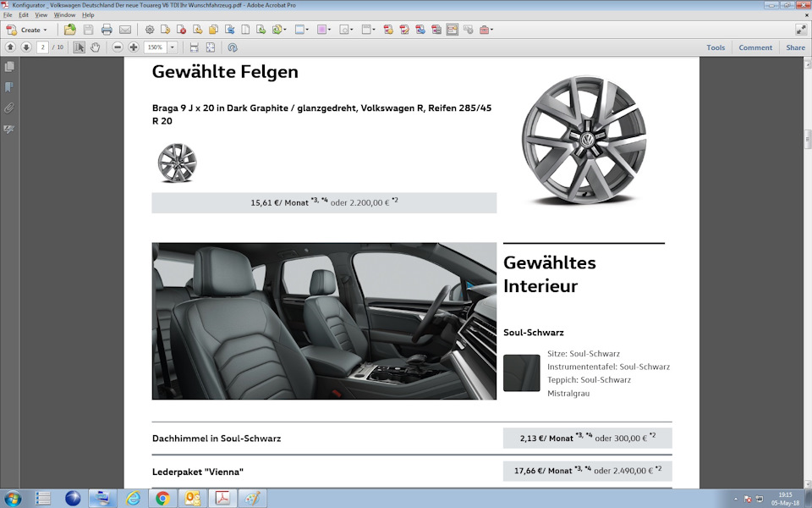Print the document with printer icon
The image size is (812, 508).
[107, 30]
